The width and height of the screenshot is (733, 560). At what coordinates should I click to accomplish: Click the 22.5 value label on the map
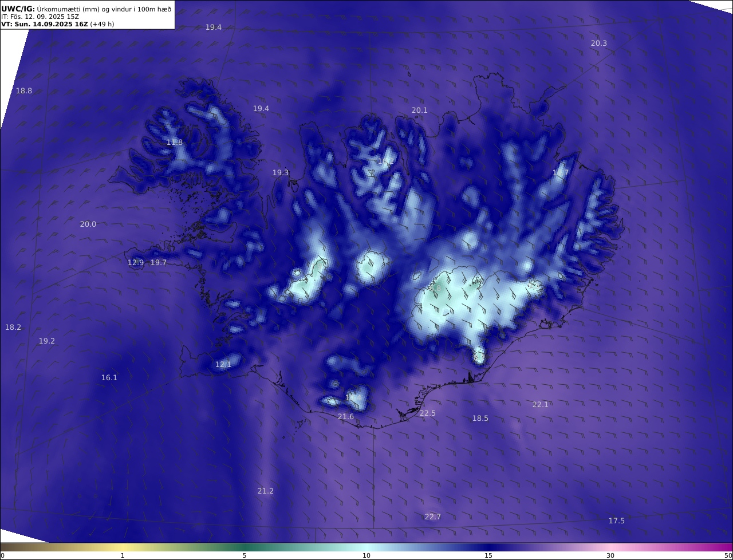pyautogui.click(x=427, y=413)
